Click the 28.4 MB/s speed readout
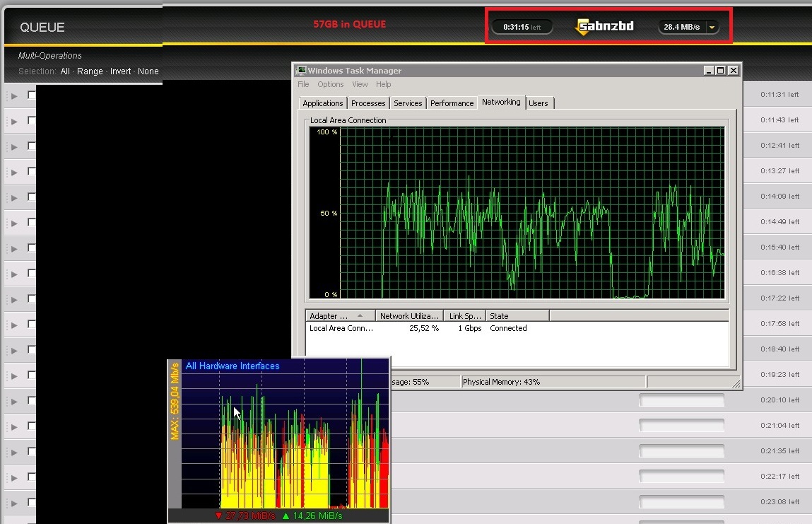This screenshot has width=812, height=524. tap(681, 27)
